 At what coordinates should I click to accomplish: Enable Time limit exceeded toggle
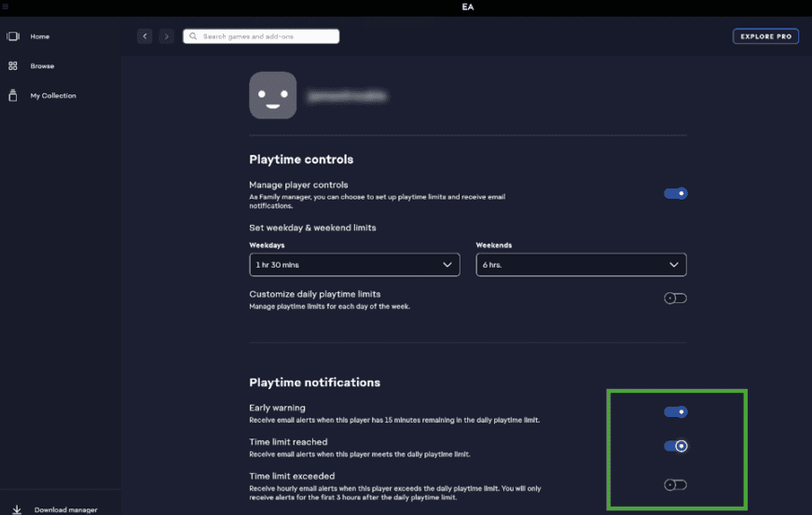click(x=675, y=485)
